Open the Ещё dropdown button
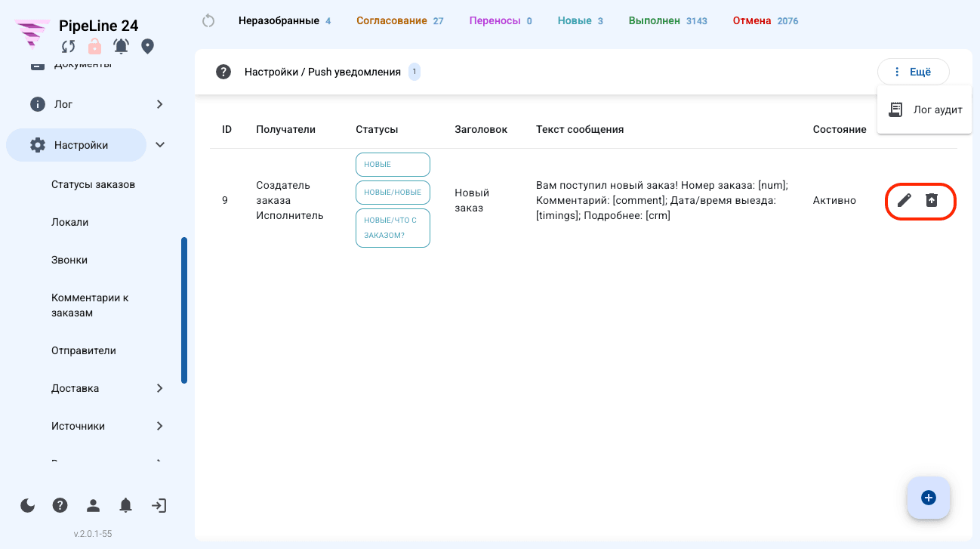 [x=913, y=72]
